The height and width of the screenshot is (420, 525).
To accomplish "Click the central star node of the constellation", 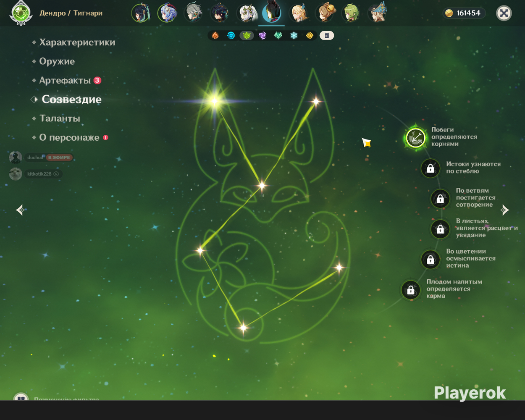I will (262, 185).
